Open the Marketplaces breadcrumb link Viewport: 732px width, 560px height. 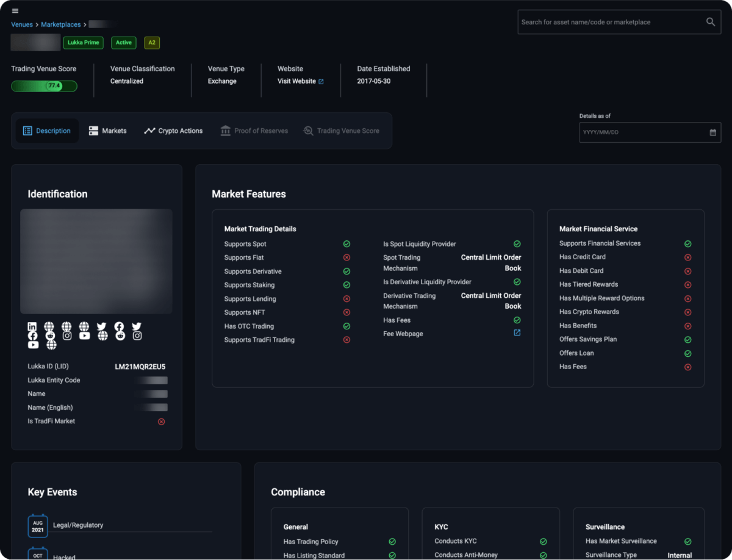pos(60,24)
